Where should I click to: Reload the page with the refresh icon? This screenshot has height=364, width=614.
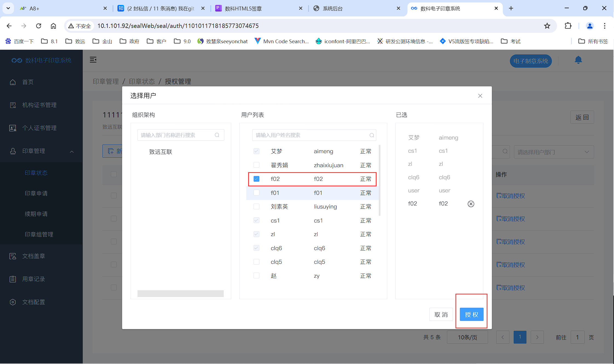click(39, 26)
